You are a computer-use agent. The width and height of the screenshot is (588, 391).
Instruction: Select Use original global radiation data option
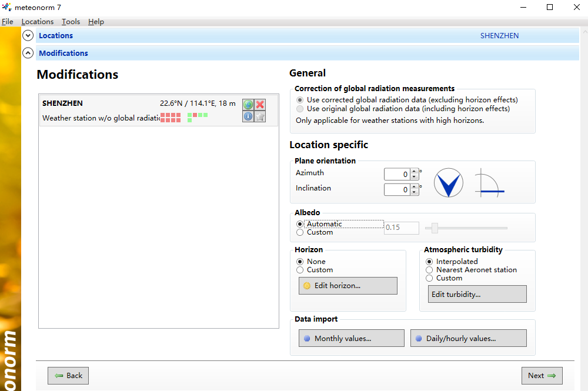point(300,109)
